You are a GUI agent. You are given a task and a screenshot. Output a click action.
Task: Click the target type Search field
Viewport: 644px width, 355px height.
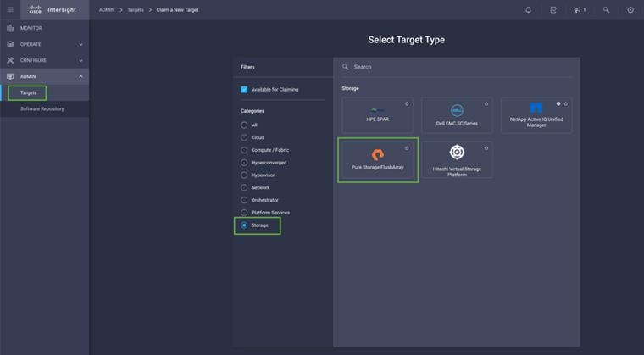pyautogui.click(x=457, y=67)
